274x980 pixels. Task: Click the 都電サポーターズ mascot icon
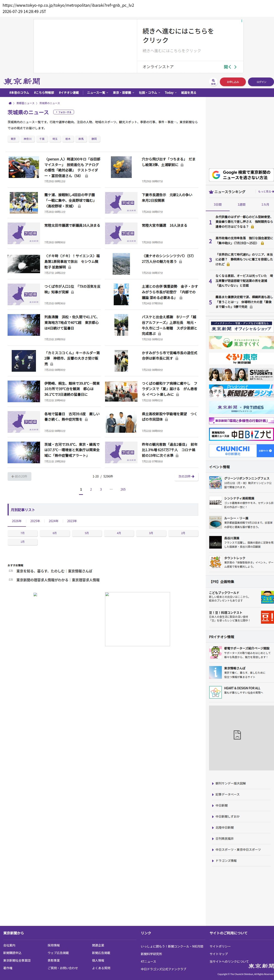215,652
